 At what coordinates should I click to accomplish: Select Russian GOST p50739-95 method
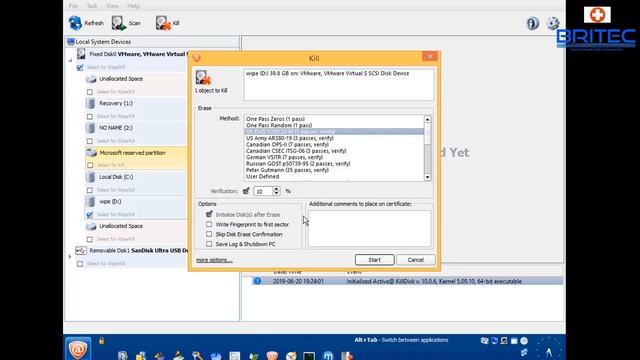click(334, 164)
